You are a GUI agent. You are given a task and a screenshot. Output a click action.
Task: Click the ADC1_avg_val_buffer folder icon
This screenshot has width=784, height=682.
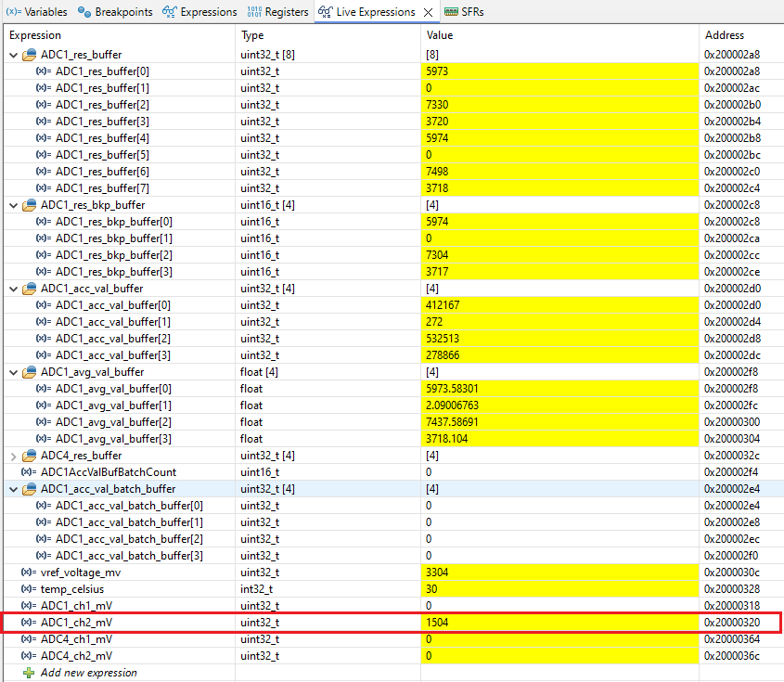click(30, 372)
